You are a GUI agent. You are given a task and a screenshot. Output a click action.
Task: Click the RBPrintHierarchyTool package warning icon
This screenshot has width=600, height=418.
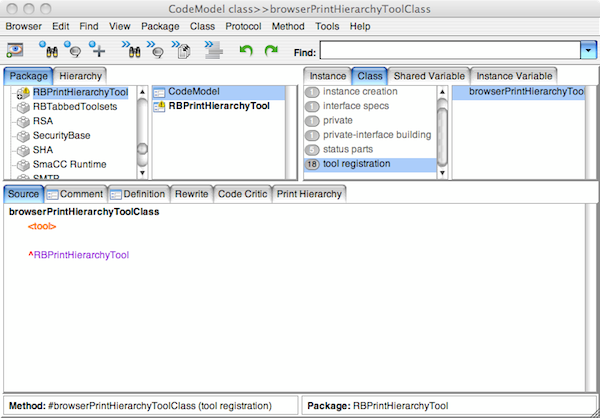pos(23,93)
